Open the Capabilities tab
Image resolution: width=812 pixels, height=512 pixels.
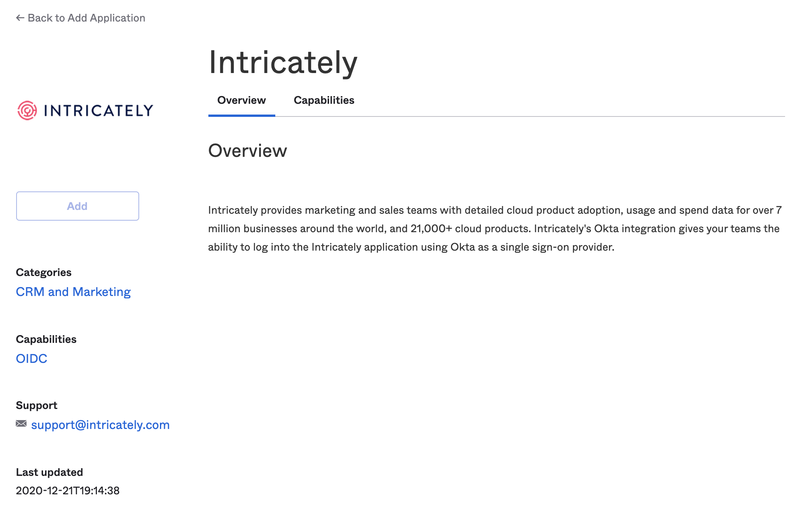click(324, 100)
